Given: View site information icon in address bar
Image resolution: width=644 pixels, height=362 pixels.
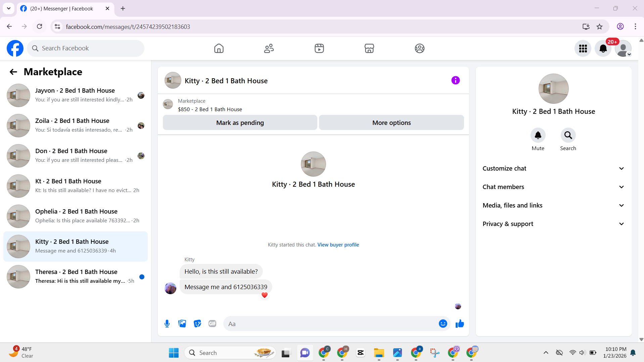Looking at the screenshot, I should pyautogui.click(x=57, y=27).
